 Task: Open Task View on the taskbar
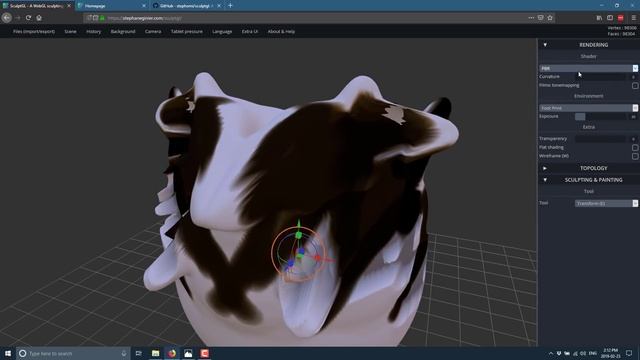pyautogui.click(x=138, y=353)
